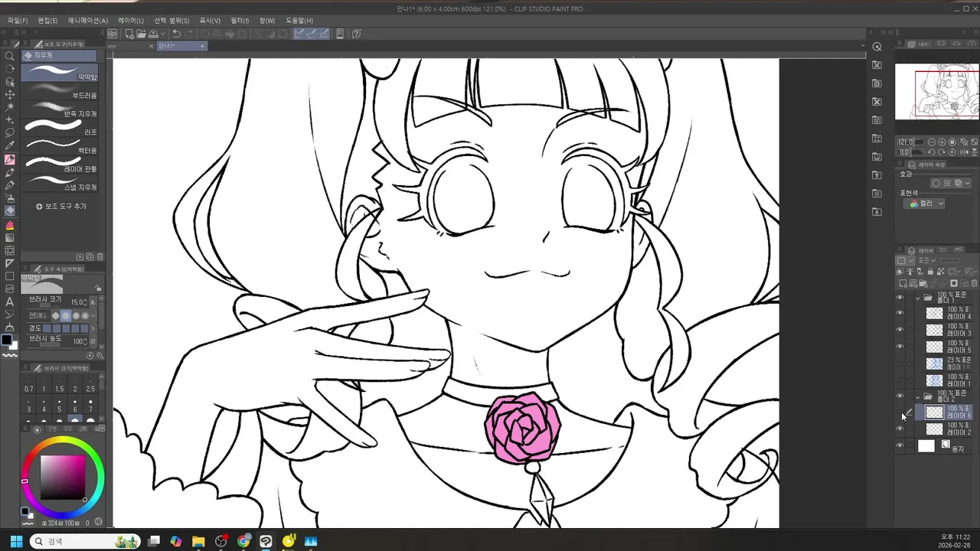Open the anti-aliasing options dropdown
This screenshot has height=551, width=980.
point(93,315)
